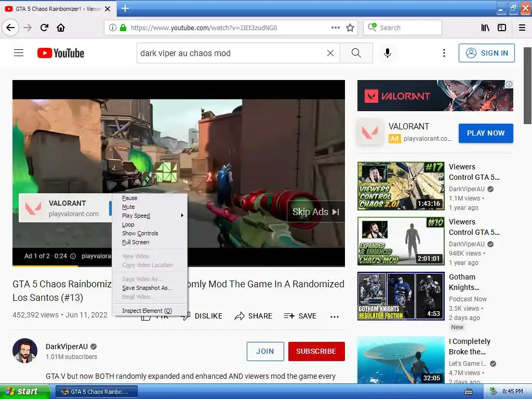Reload the page with the refresh icon
The width and height of the screenshot is (532, 399).
pyautogui.click(x=44, y=28)
